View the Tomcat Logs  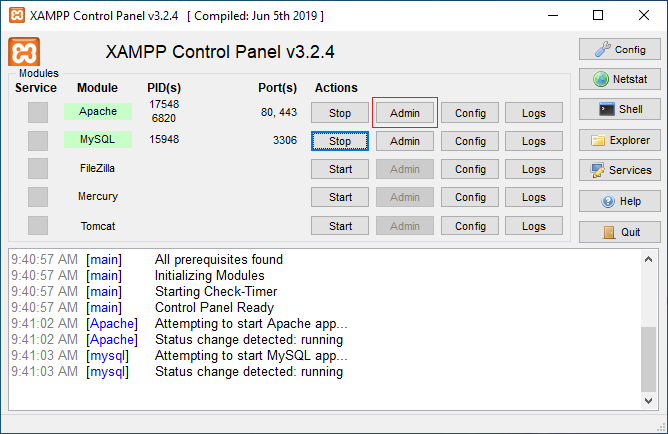pyautogui.click(x=534, y=226)
